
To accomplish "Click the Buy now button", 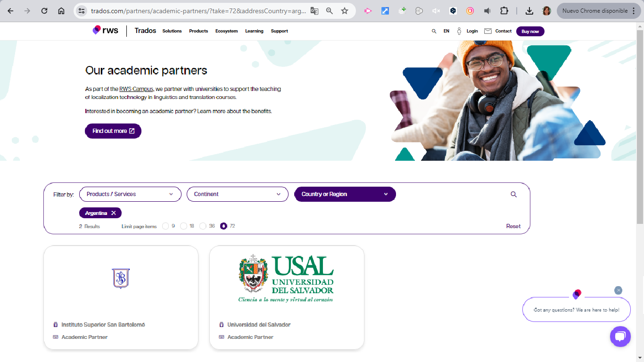I will pos(530,32).
